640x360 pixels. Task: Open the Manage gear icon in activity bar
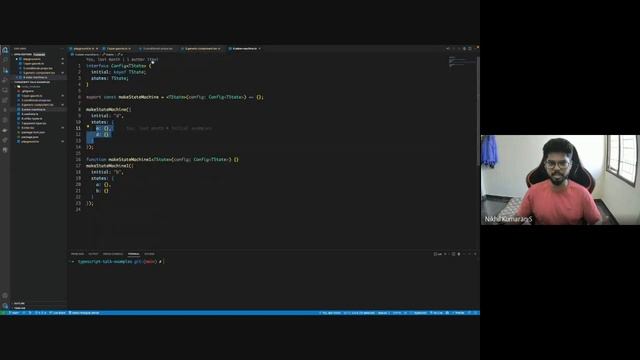point(5,305)
